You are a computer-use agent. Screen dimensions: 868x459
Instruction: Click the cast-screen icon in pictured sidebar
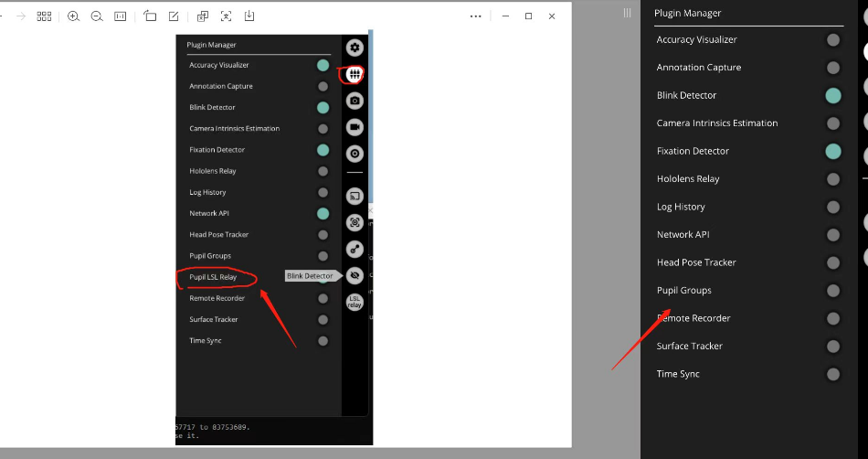pos(355,196)
